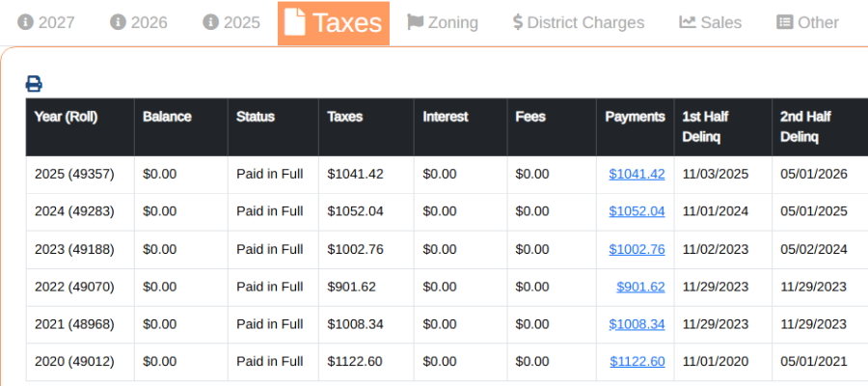Click the info icon beside 2027
Image resolution: width=868 pixels, height=386 pixels.
click(25, 22)
